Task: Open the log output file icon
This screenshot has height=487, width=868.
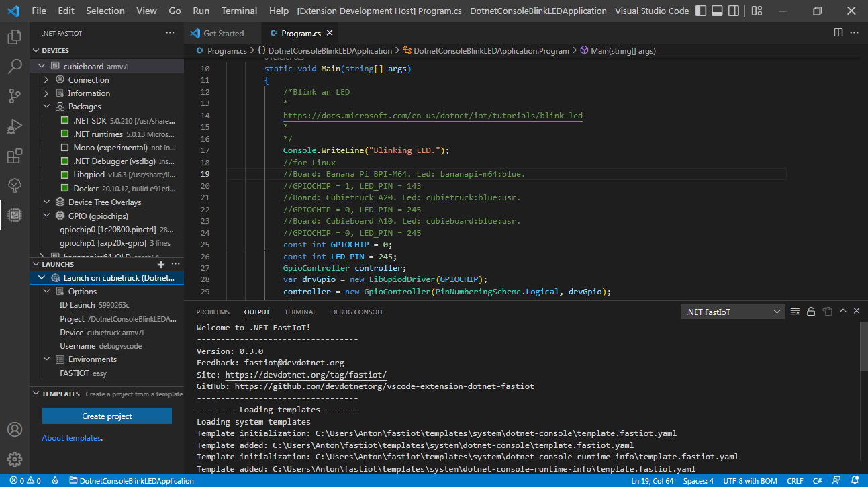Action: (x=827, y=312)
